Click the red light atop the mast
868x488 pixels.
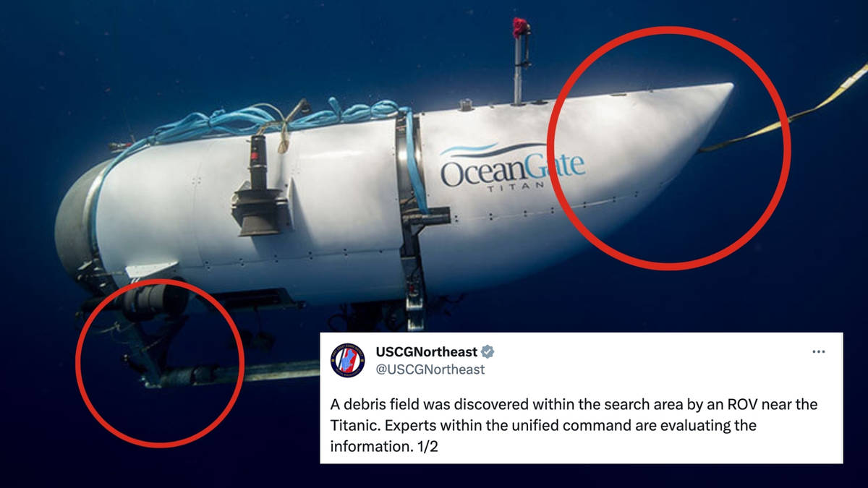tap(518, 27)
